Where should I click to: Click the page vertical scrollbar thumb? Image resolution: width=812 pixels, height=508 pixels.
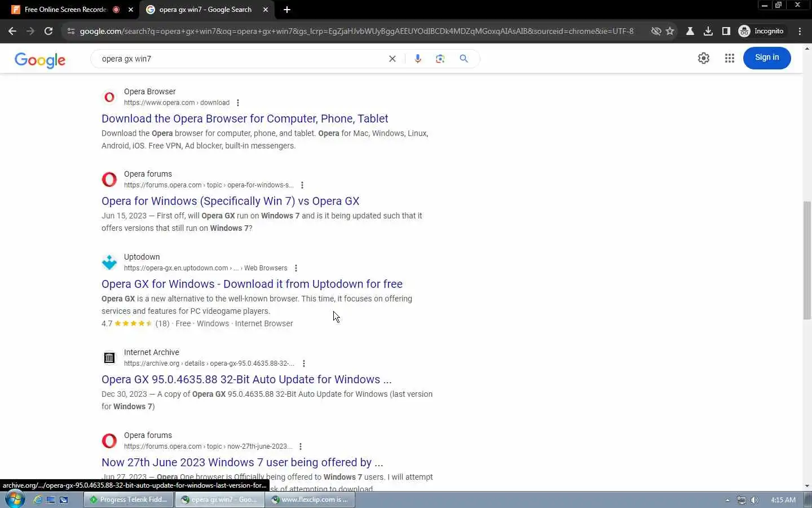807,260
